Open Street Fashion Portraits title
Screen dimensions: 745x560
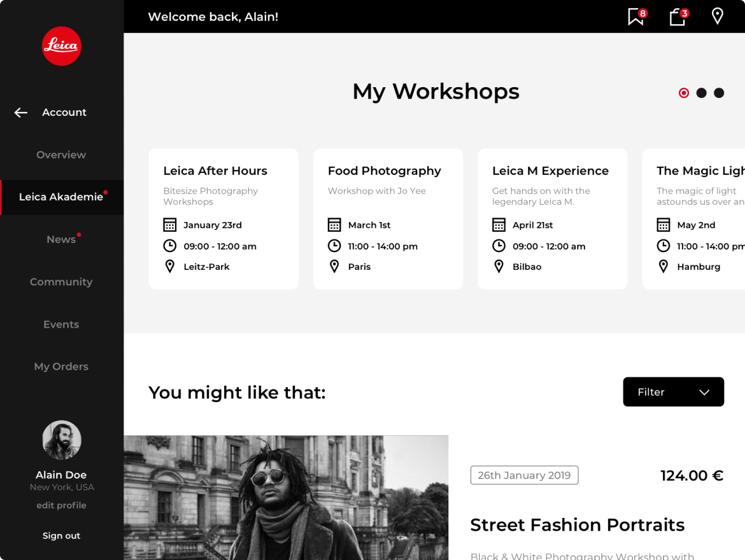578,525
